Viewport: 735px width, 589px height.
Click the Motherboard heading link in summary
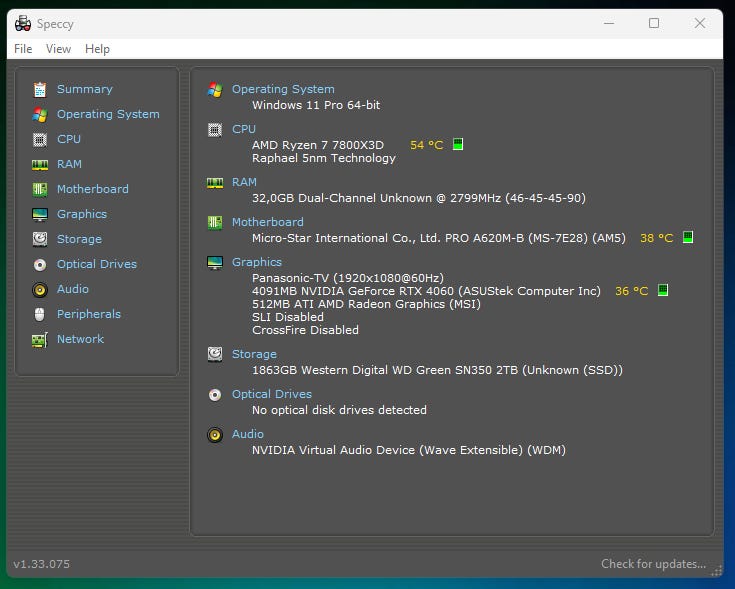click(x=268, y=222)
